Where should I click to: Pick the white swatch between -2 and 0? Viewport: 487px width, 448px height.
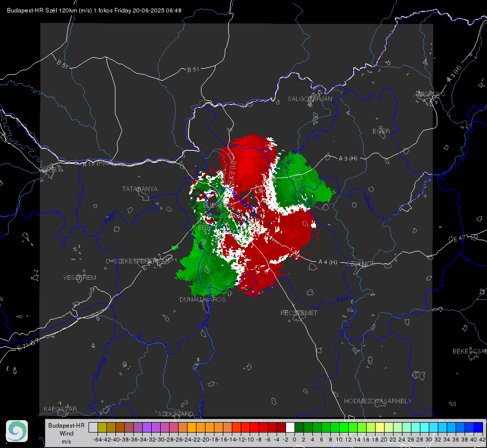click(x=290, y=427)
